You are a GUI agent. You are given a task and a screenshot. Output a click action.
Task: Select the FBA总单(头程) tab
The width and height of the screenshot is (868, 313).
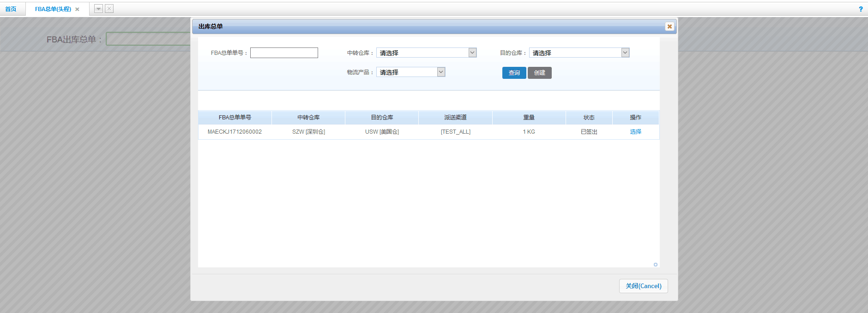[53, 9]
